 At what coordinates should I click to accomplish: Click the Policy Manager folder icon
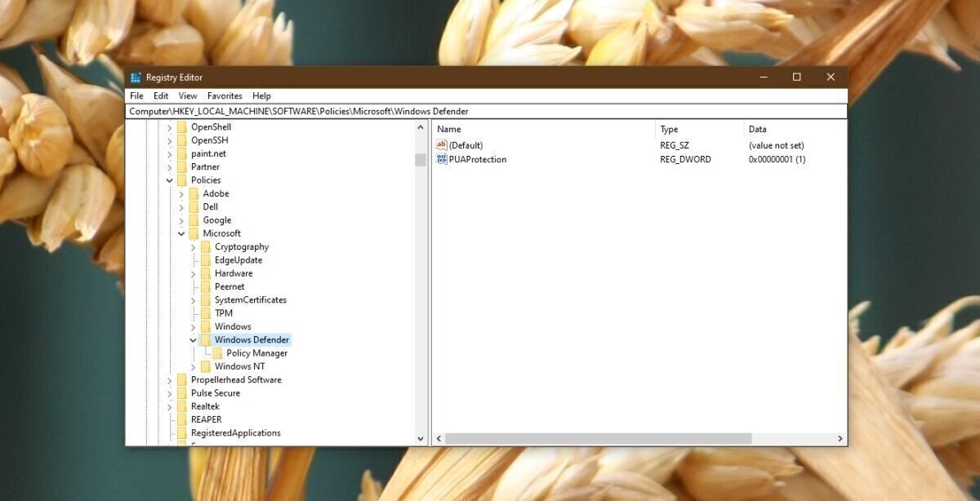pos(217,352)
